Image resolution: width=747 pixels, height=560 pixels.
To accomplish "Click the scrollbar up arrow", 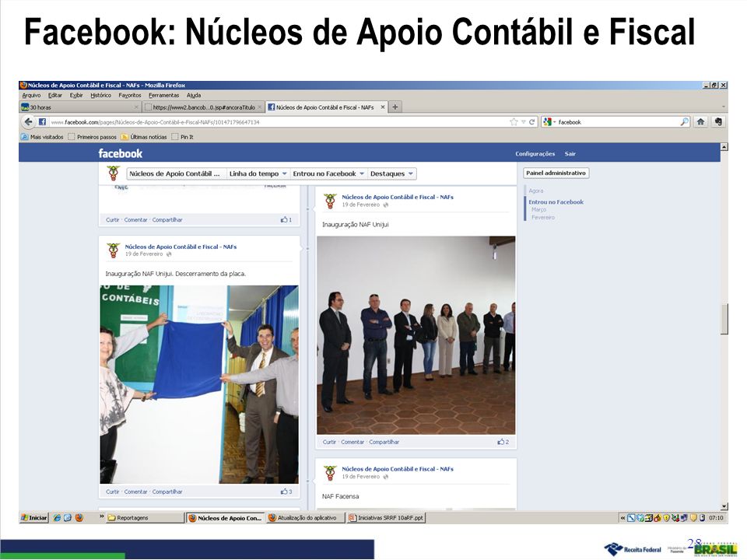I will (724, 147).
